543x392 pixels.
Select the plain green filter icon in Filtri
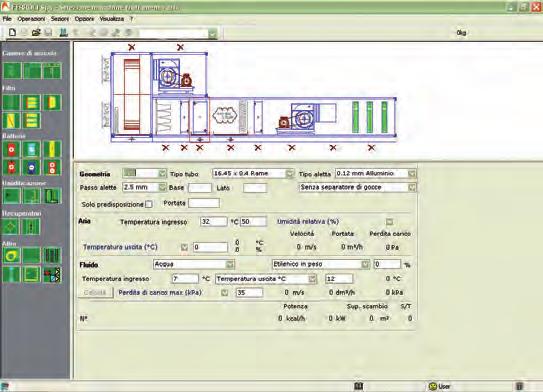(11, 103)
